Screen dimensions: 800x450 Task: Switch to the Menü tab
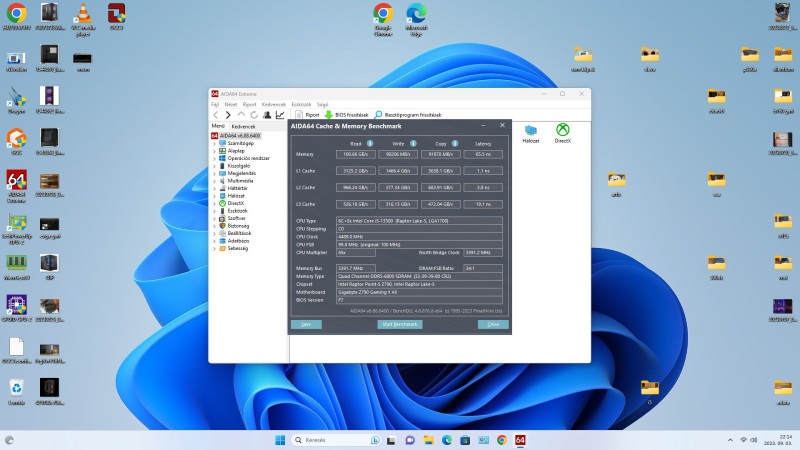(x=218, y=126)
